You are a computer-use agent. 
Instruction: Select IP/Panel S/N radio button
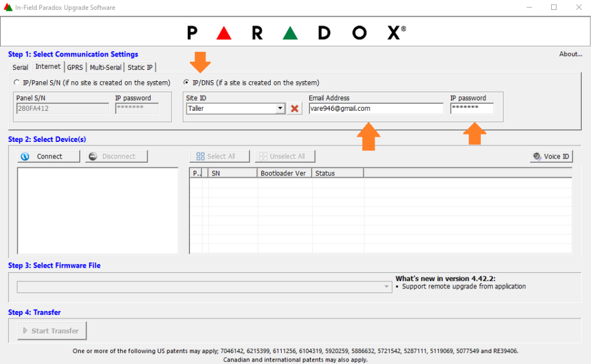tap(17, 82)
